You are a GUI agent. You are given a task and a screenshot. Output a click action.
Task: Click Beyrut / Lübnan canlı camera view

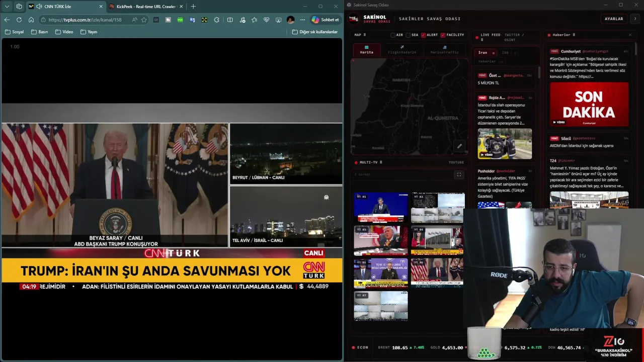[286, 153]
